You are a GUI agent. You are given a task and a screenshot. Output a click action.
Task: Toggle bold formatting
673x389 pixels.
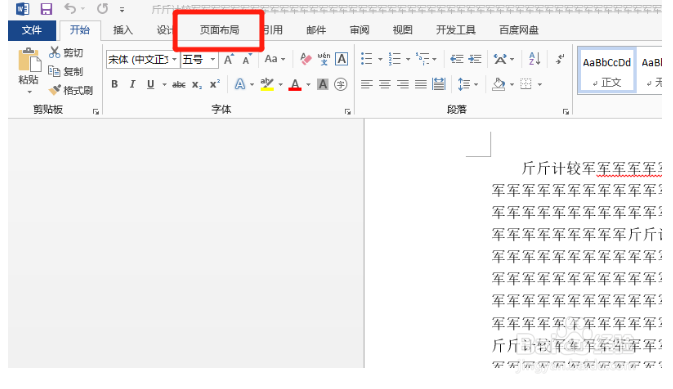pos(115,84)
